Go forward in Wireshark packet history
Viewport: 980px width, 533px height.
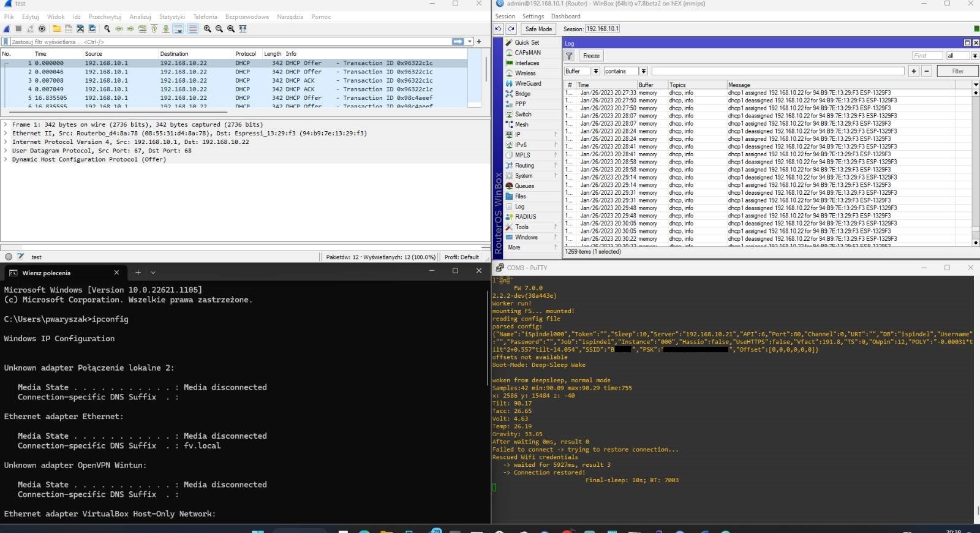[130, 29]
